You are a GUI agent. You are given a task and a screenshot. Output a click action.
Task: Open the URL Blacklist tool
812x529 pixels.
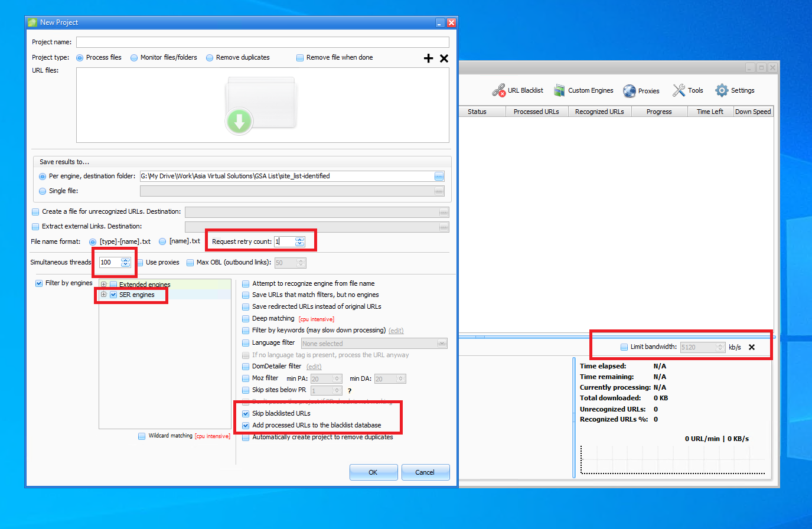point(518,90)
